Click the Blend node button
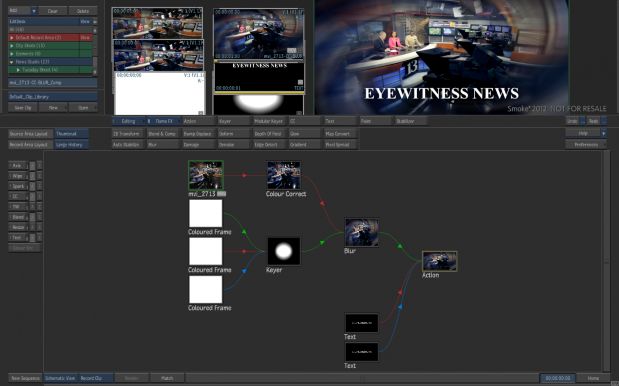The image size is (619, 386). pos(18,217)
